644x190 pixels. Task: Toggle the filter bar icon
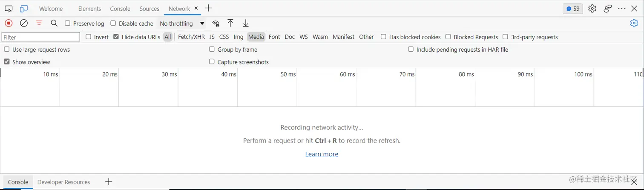(x=39, y=23)
